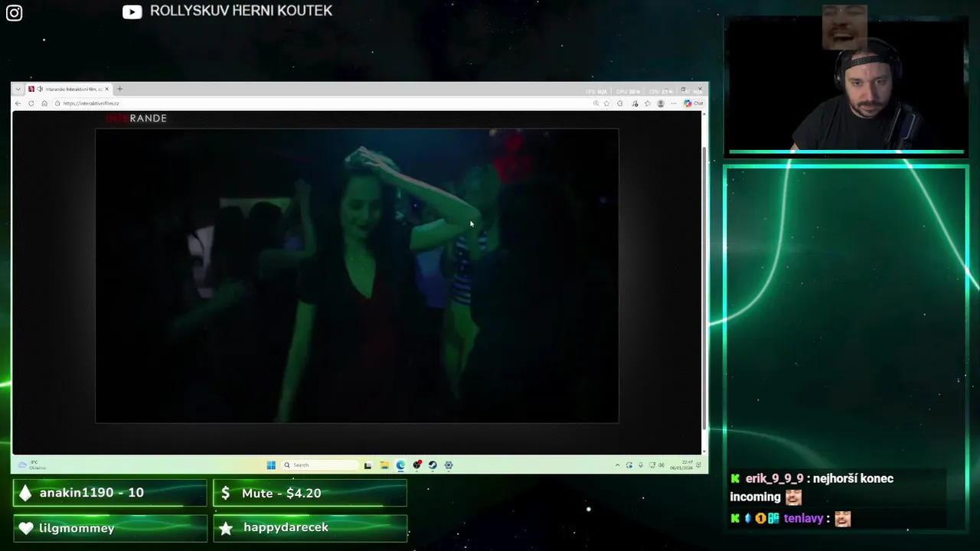This screenshot has width=980, height=551.
Task: Expand the tab list chevron in browser
Action: [x=18, y=89]
